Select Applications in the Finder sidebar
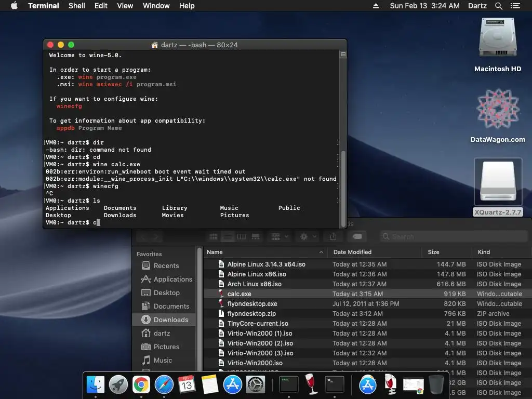532x399 pixels. [164, 279]
